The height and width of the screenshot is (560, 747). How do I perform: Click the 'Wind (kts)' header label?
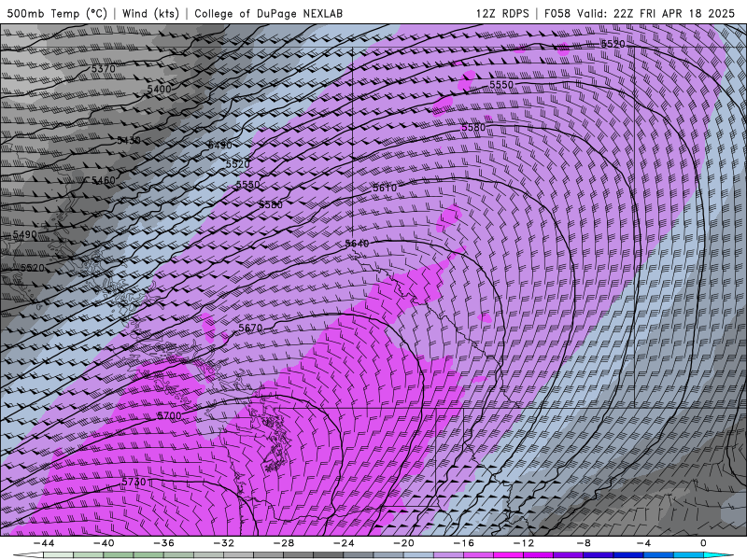[x=150, y=13]
